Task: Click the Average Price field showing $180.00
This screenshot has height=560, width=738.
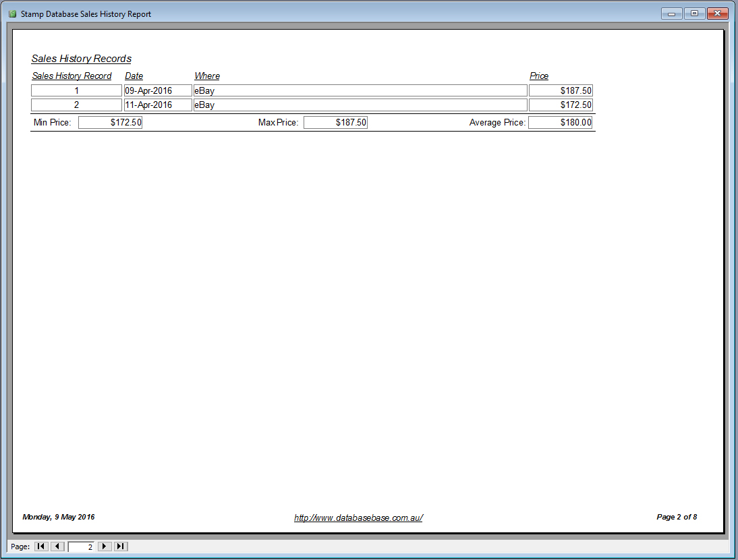Action: click(x=560, y=122)
